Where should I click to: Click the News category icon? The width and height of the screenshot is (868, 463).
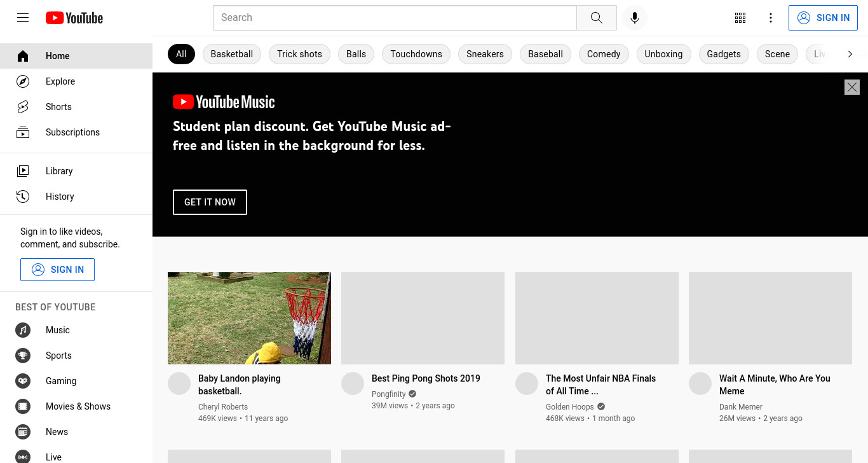[23, 432]
